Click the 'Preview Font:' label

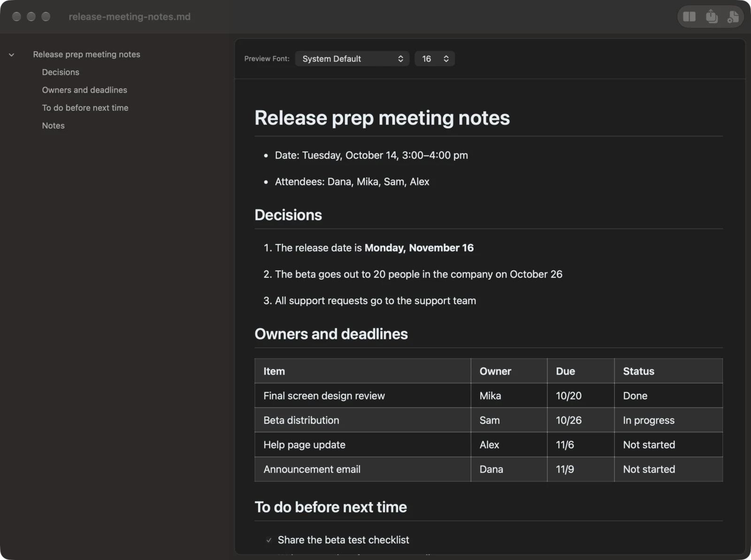(267, 59)
